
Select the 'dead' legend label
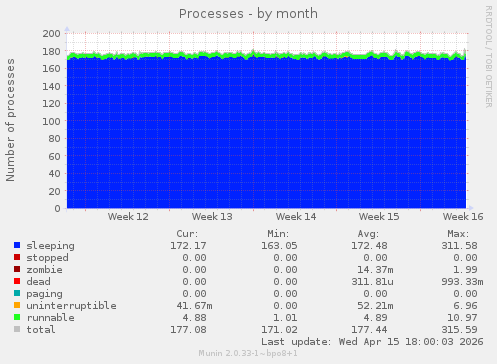click(38, 282)
